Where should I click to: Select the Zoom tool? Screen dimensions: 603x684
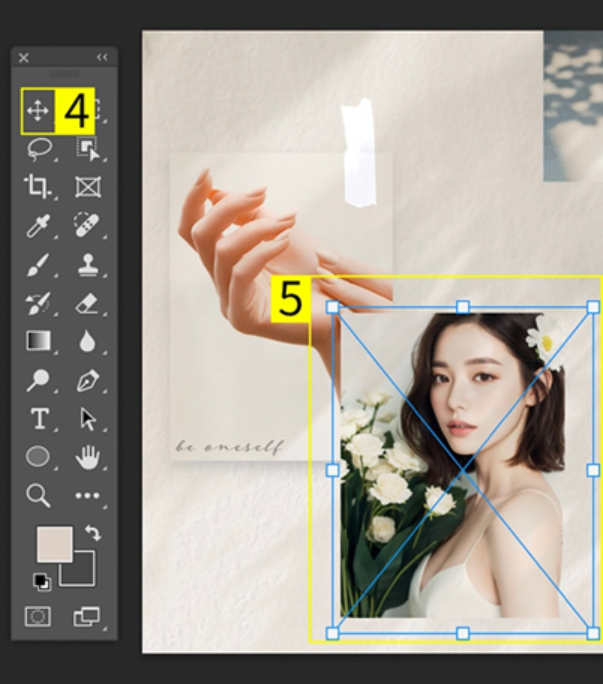[x=38, y=496]
